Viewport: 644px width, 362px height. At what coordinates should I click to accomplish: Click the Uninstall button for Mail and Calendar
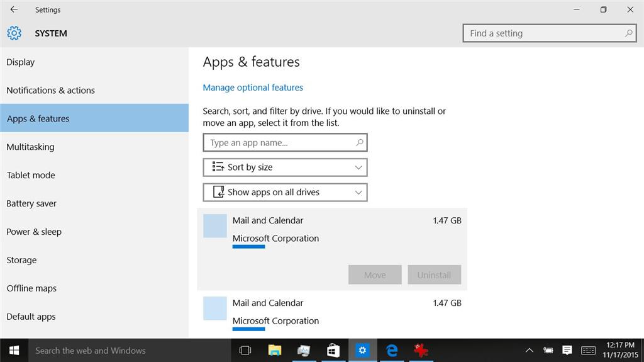434,274
